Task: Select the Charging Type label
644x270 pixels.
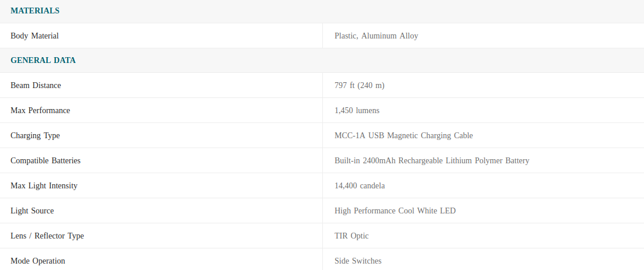Action: 35,135
